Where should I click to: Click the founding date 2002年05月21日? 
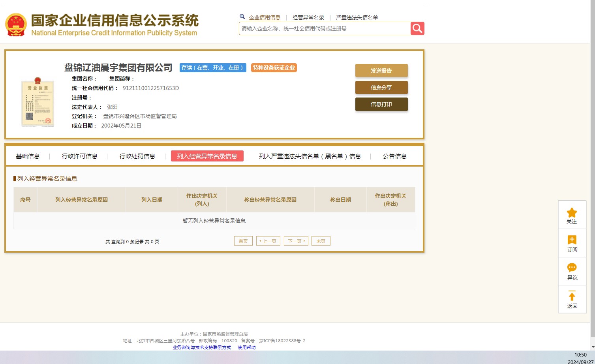(x=121, y=126)
